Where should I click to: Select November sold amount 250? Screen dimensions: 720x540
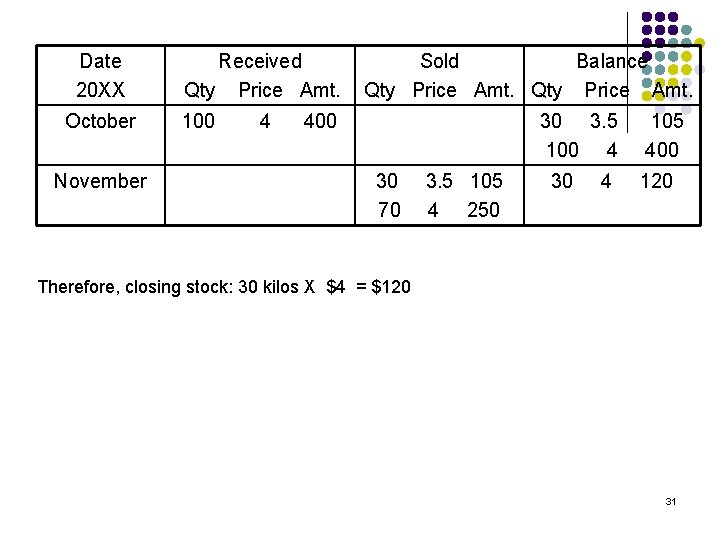point(483,210)
